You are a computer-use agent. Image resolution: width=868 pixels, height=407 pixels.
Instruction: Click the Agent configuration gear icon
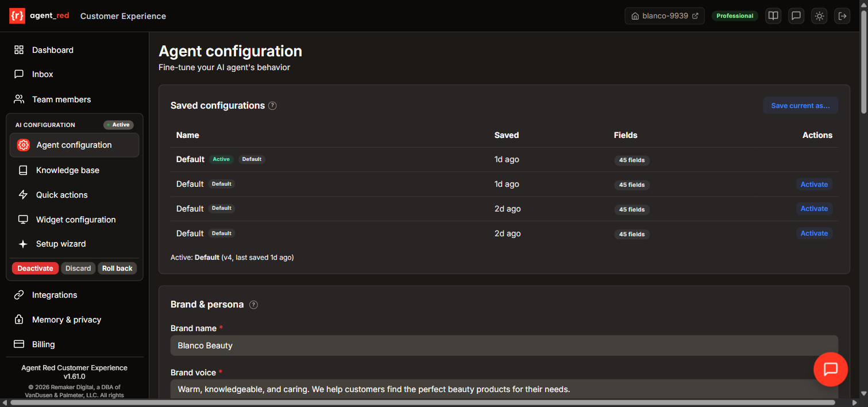23,145
